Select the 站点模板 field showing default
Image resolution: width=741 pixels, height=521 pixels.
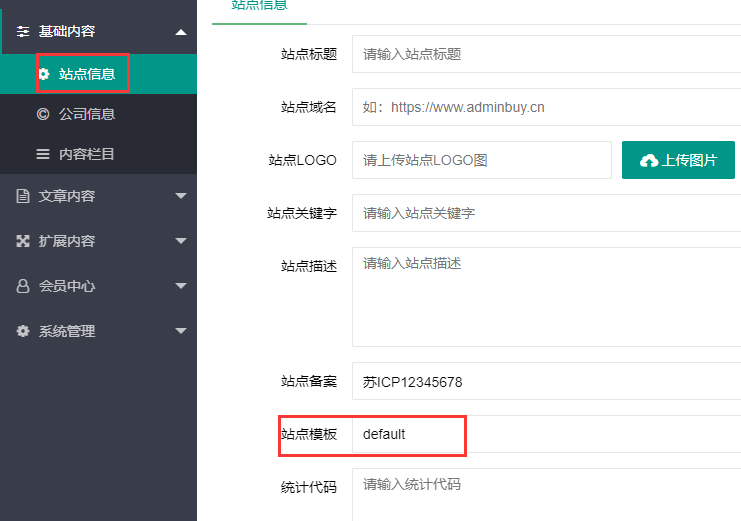[545, 434]
